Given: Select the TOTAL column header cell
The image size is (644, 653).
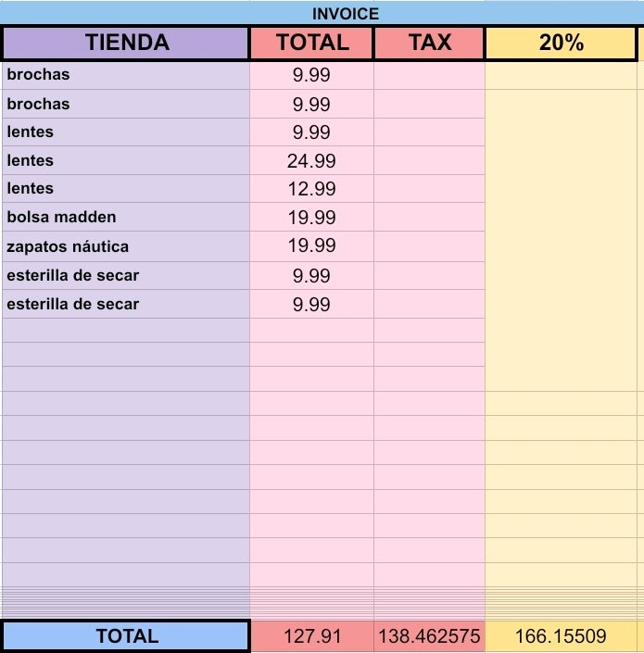Looking at the screenshot, I should coord(311,43).
